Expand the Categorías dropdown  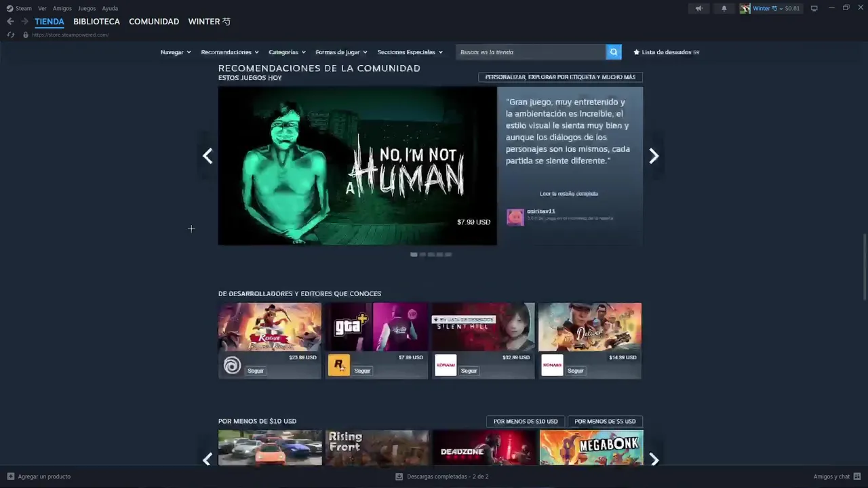pyautogui.click(x=287, y=52)
